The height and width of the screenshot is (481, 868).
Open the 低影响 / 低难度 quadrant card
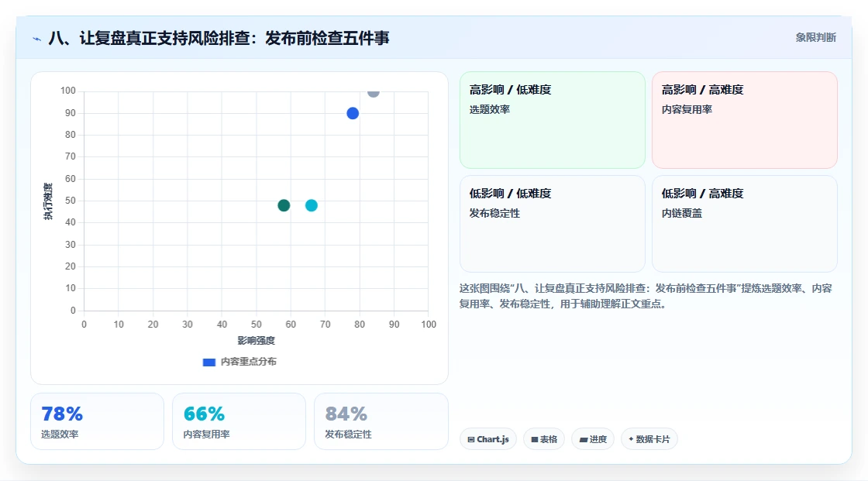tap(553, 224)
